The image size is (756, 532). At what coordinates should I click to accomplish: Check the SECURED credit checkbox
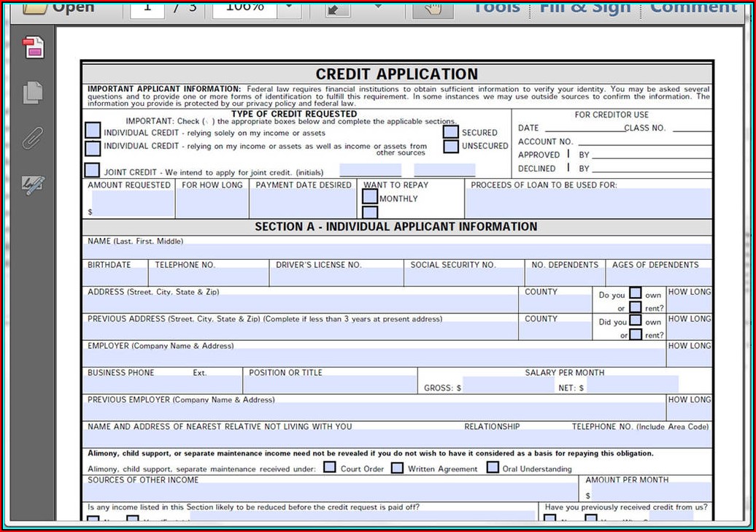click(451, 132)
